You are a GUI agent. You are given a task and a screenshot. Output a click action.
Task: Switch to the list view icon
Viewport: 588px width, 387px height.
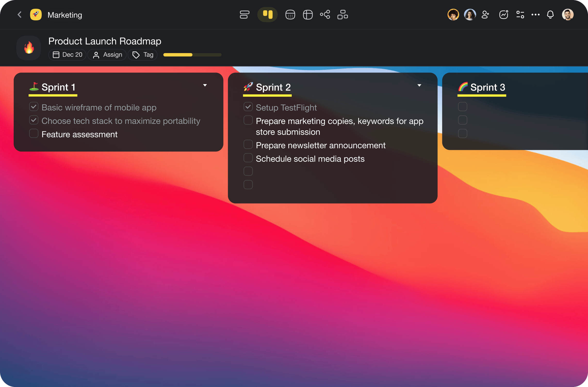[x=244, y=15]
